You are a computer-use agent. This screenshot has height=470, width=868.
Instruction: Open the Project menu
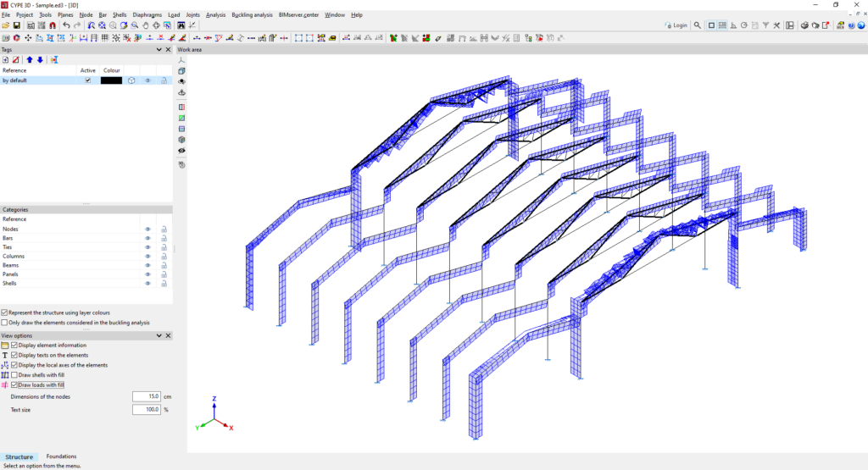[x=25, y=15]
